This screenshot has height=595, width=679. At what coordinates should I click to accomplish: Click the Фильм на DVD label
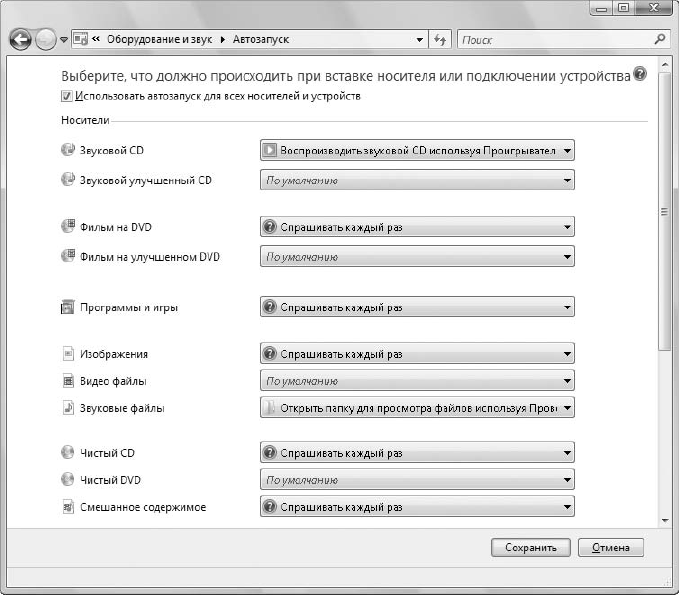click(x=116, y=227)
